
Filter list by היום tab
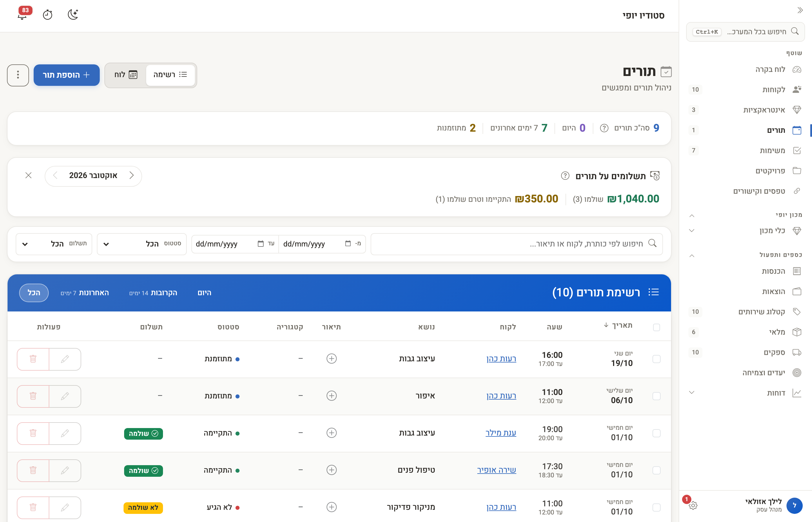[x=204, y=293]
